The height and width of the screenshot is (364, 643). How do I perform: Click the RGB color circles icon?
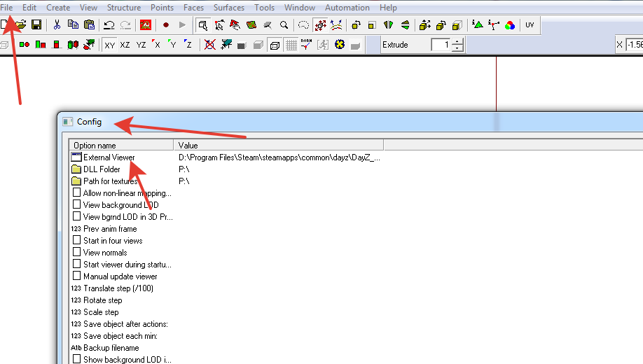pos(510,25)
